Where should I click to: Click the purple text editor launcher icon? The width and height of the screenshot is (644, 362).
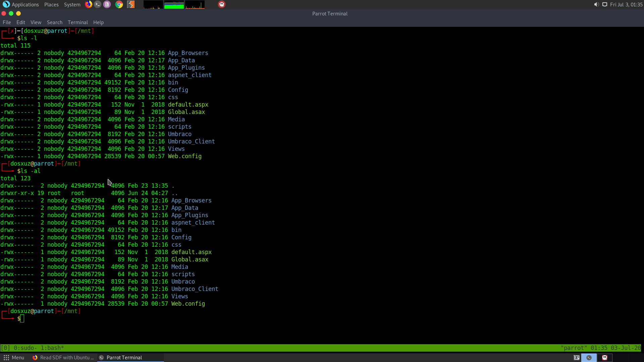pyautogui.click(x=107, y=4)
